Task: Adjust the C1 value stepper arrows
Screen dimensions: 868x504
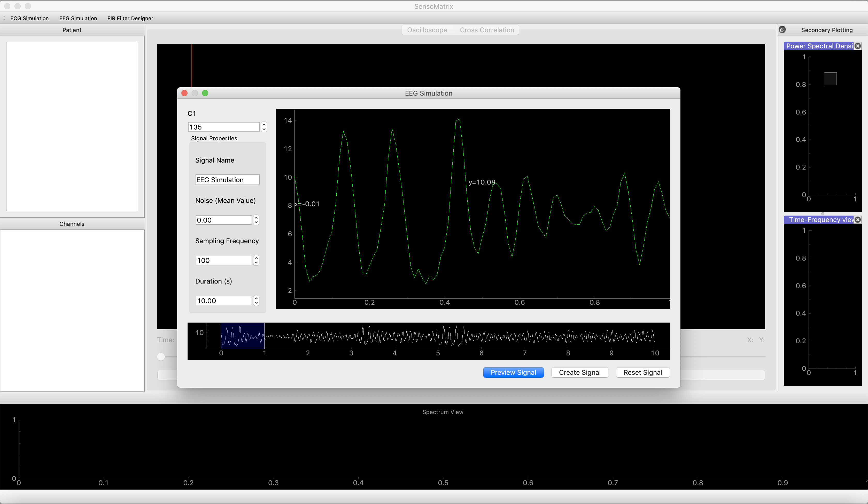Action: [264, 127]
